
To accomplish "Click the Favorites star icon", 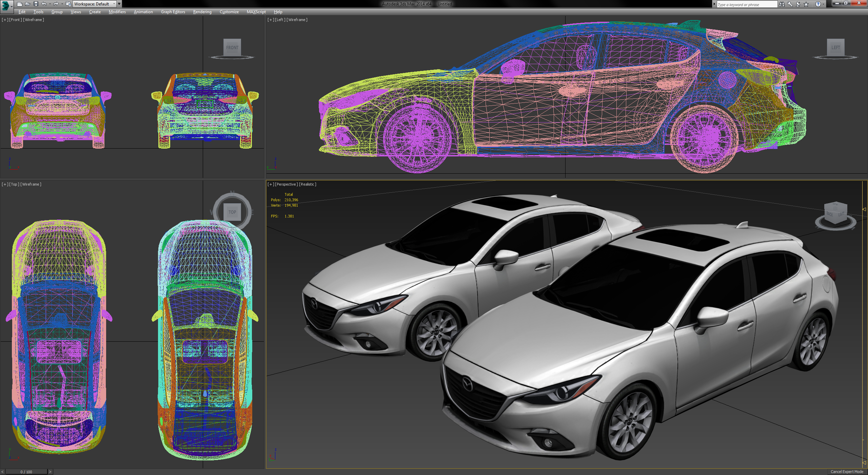I will [806, 4].
